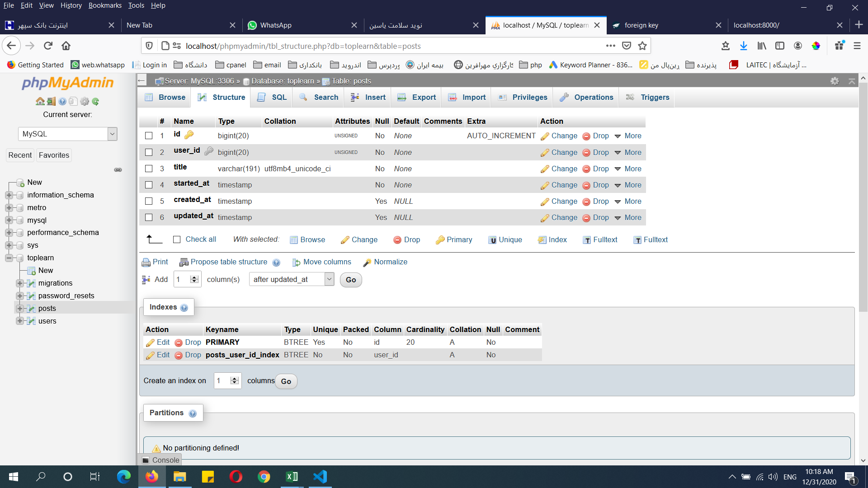Viewport: 868px width, 488px height.
Task: Tick the checkbox for the user_id column
Action: click(x=149, y=152)
